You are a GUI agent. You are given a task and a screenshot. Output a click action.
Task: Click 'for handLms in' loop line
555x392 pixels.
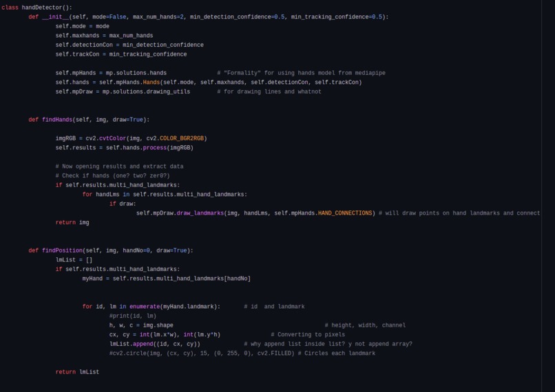pyautogui.click(x=165, y=195)
